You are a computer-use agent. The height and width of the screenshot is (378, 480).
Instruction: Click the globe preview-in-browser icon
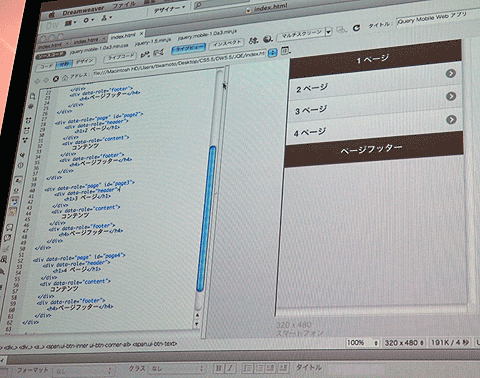pyautogui.click(x=268, y=39)
